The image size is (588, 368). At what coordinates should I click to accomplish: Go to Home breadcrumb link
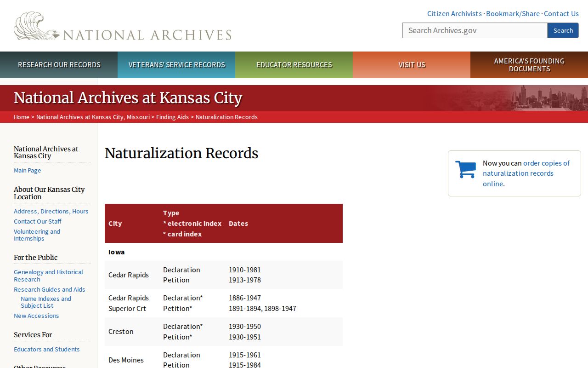tap(22, 117)
